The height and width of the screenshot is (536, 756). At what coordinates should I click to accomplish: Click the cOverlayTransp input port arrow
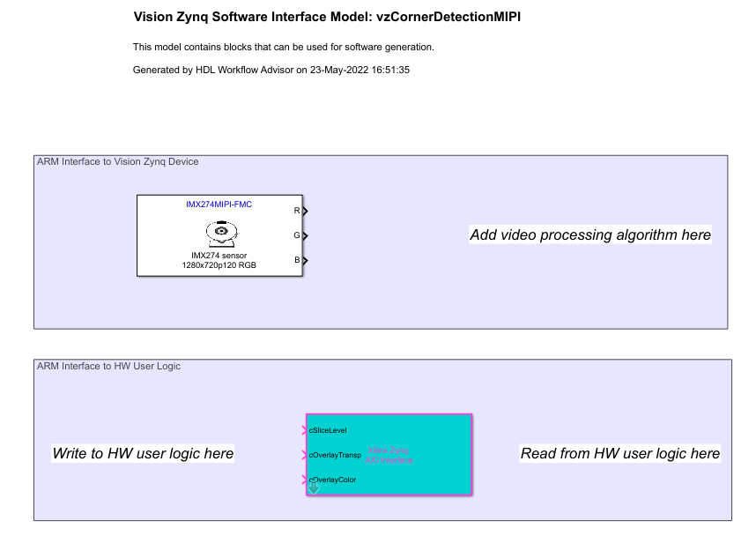[x=305, y=455]
